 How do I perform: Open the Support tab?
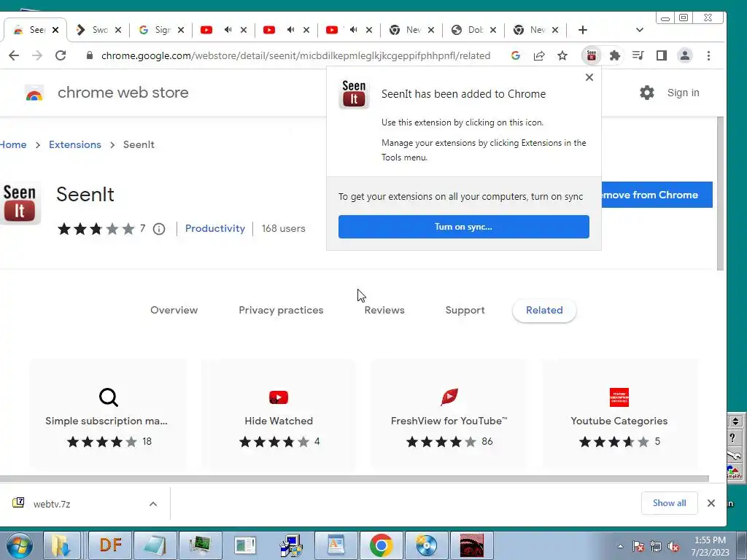(x=465, y=310)
